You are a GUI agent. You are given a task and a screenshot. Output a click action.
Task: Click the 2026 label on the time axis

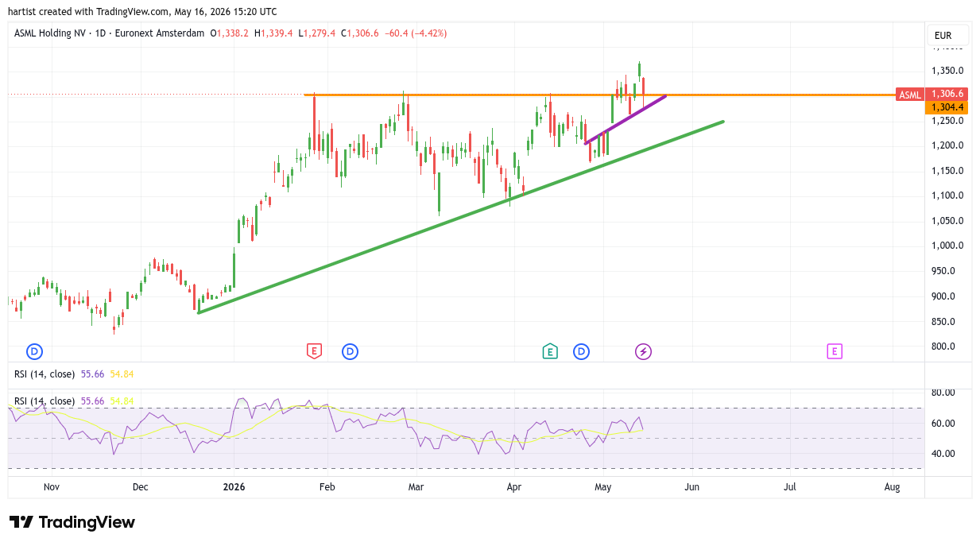click(234, 487)
